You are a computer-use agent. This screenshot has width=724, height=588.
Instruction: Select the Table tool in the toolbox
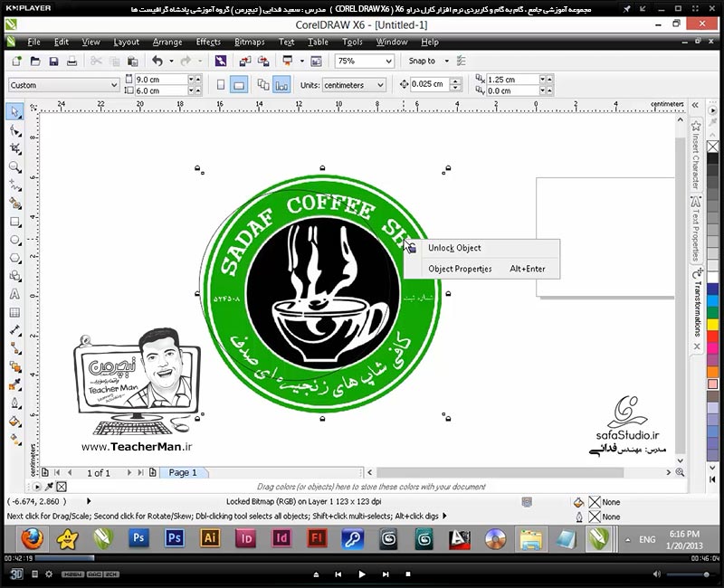tap(14, 312)
